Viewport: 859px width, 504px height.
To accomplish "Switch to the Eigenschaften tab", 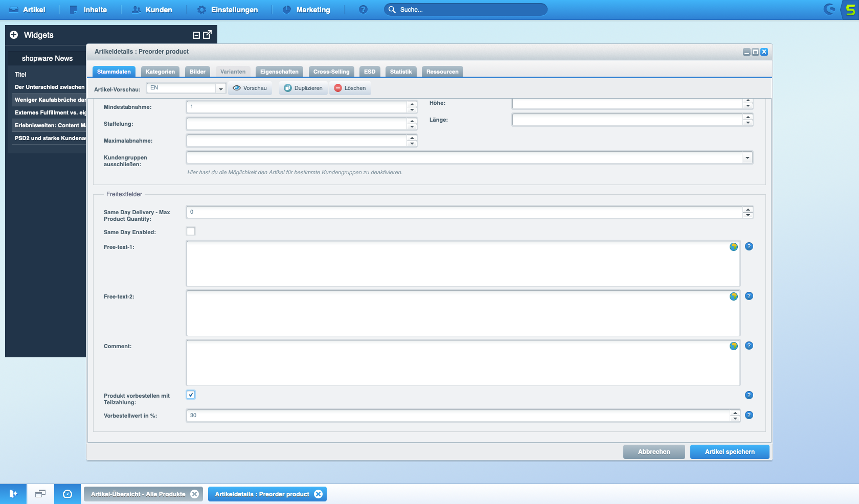I will [279, 72].
